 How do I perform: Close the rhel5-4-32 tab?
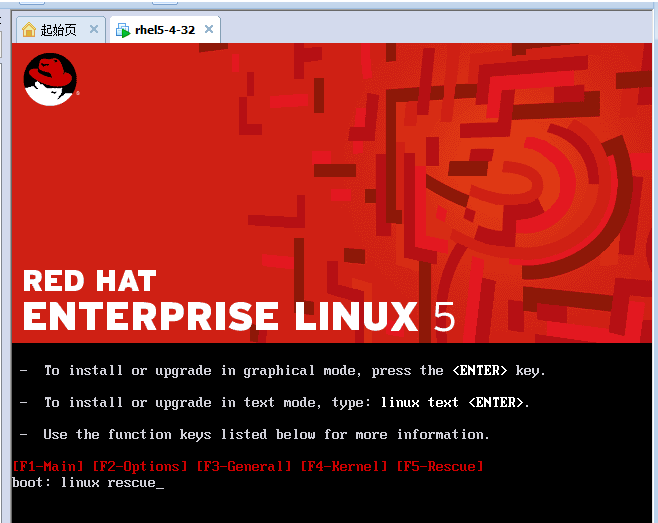click(x=209, y=29)
